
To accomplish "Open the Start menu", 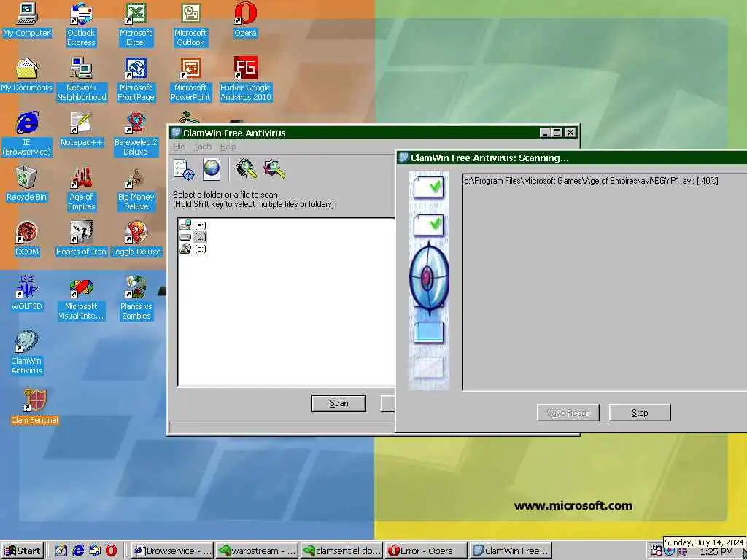I will (x=23, y=551).
